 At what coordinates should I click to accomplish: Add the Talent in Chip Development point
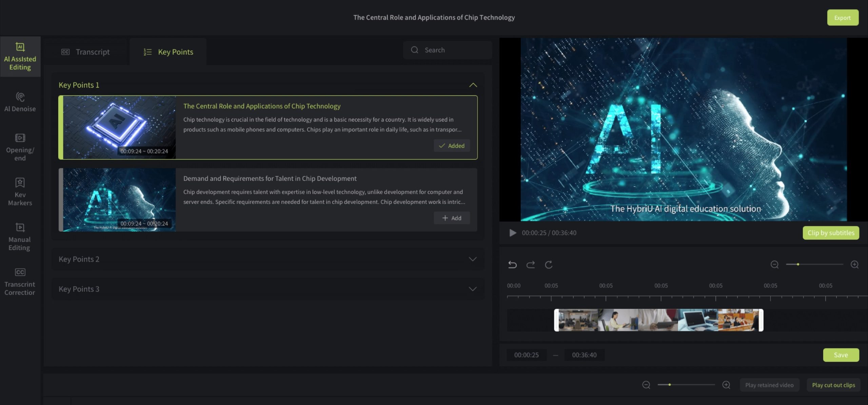coord(452,218)
